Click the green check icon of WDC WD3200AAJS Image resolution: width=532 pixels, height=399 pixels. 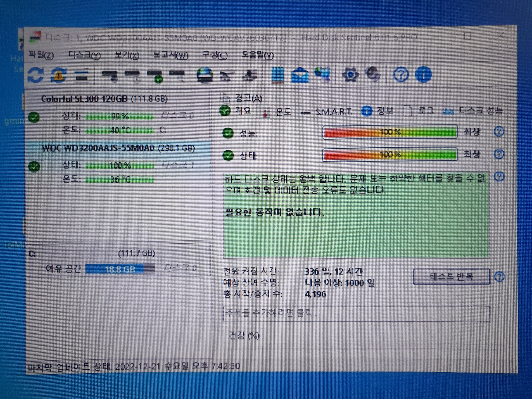34,167
